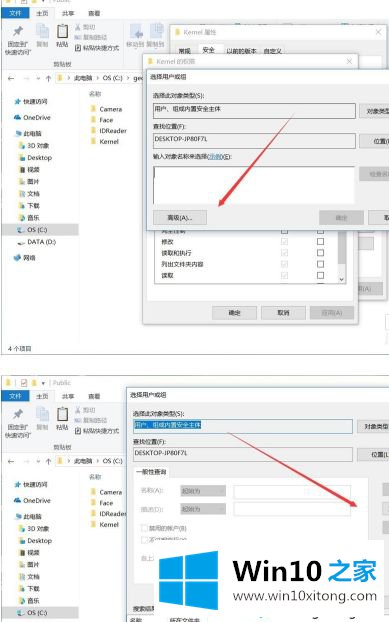This screenshot has height=622, width=389.
Task: Click the permissions list scrollbar thumb
Action: tap(342, 249)
